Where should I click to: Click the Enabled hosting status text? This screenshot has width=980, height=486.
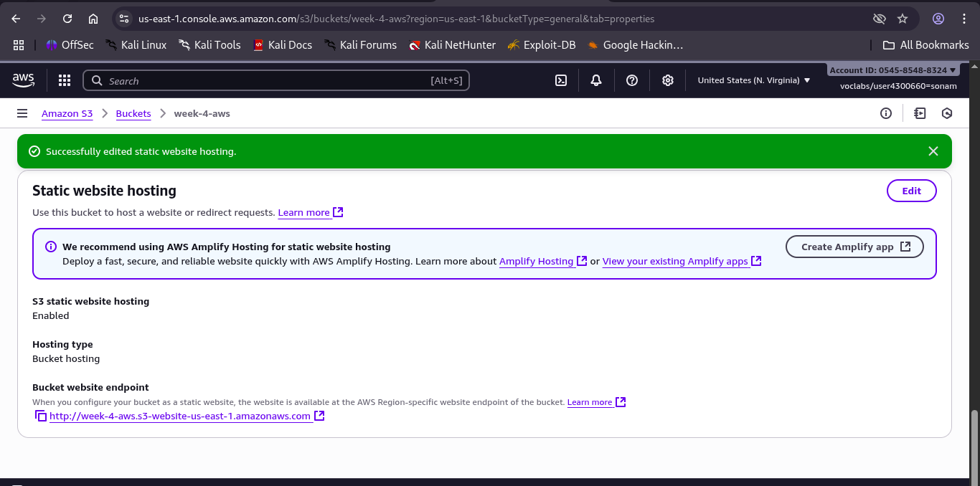tap(51, 315)
